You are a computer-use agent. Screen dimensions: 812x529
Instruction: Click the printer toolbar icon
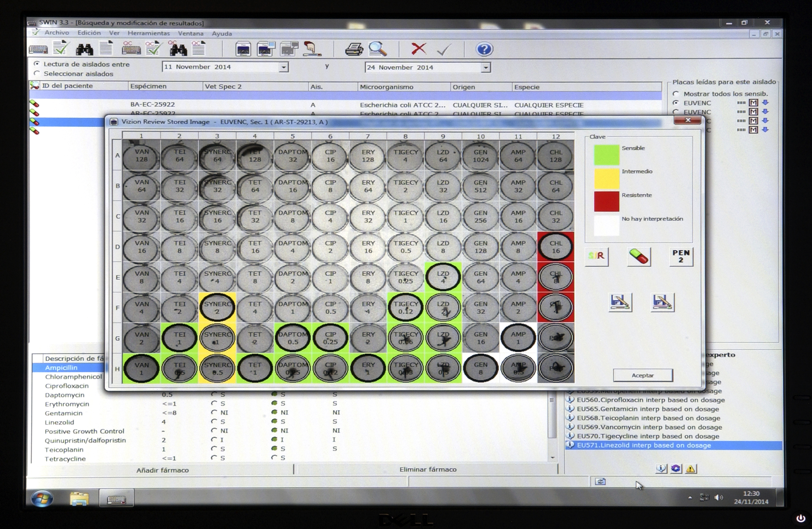[x=354, y=49]
